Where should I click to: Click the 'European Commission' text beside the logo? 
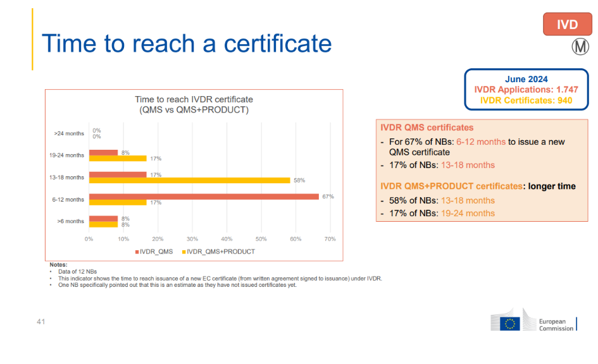556,324
